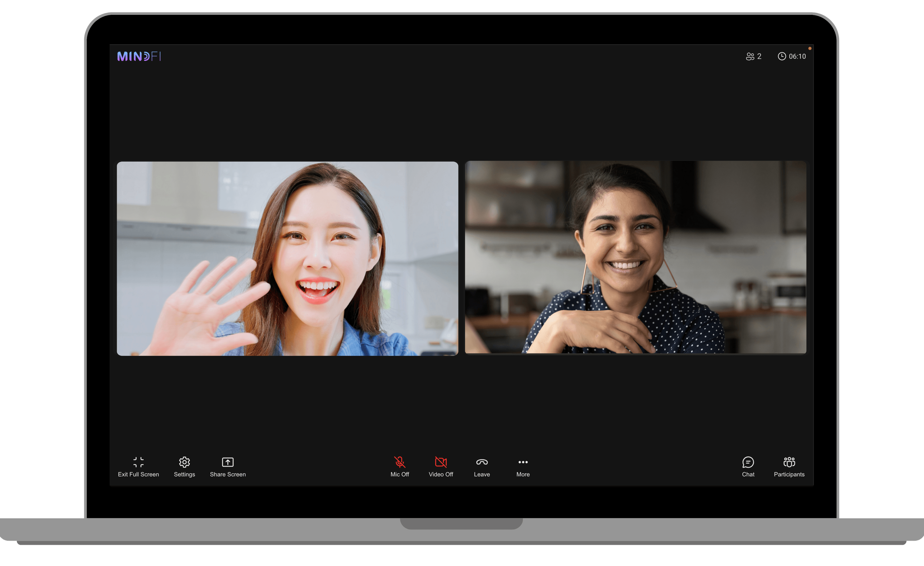Screen dimensions: 924x566
Task: Show the Participants list
Action: point(789,462)
